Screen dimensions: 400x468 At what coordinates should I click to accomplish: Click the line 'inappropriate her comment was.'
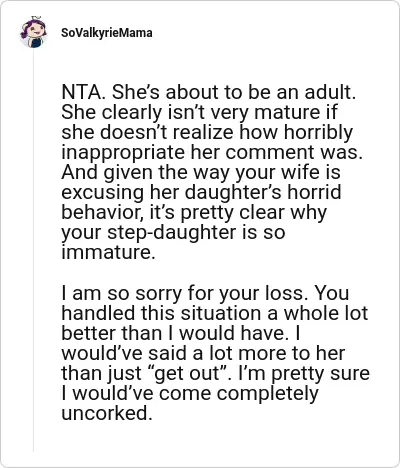[x=212, y=152]
